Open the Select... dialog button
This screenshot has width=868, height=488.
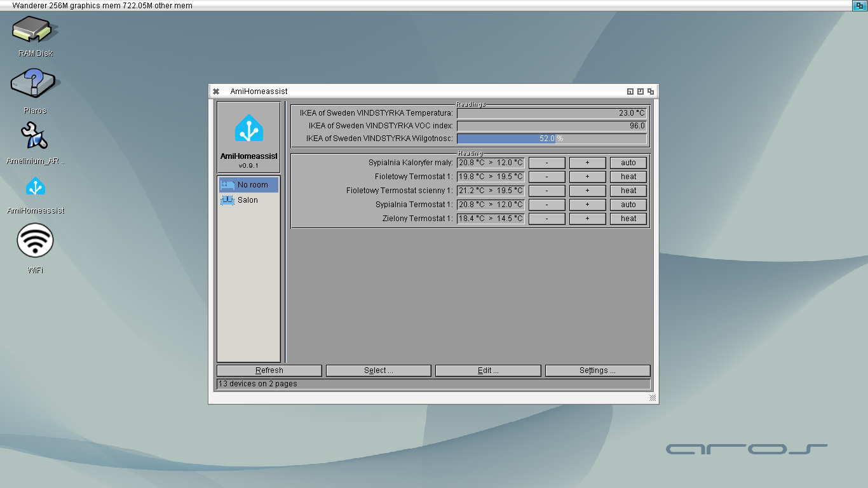(x=379, y=370)
